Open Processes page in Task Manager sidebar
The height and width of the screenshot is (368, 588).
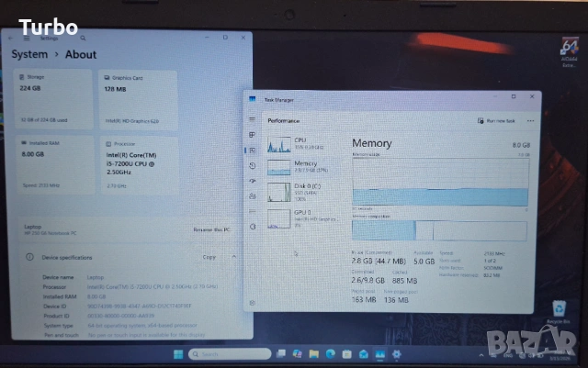(252, 135)
